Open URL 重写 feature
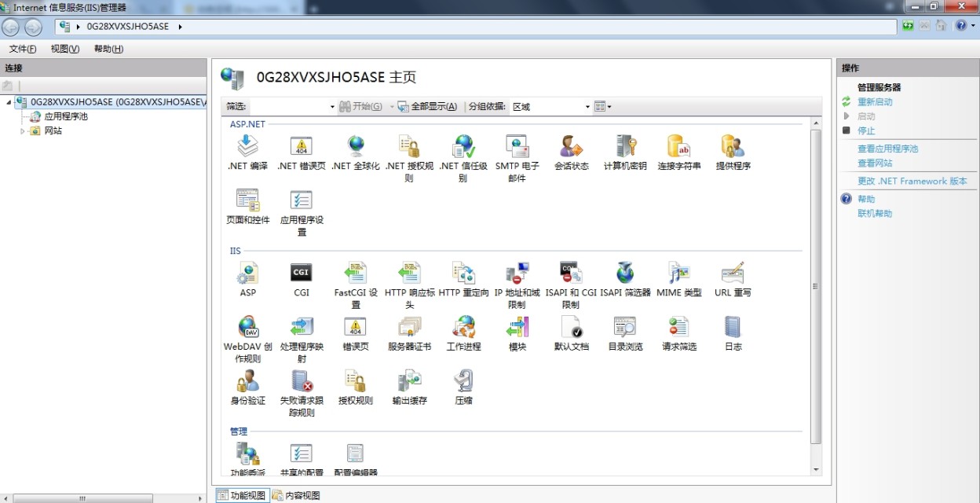 coord(733,279)
